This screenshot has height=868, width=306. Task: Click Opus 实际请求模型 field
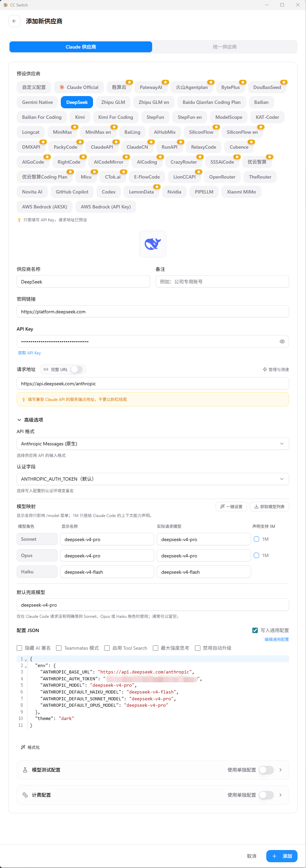[x=204, y=555]
